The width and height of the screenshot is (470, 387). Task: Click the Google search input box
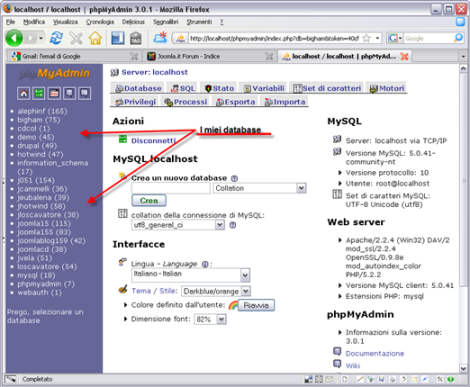tap(428, 38)
